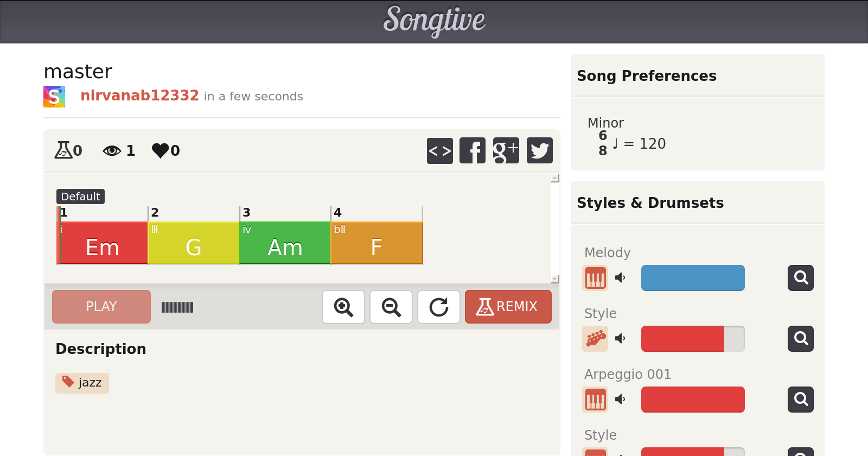Adjust the first Style volume slider

point(693,339)
